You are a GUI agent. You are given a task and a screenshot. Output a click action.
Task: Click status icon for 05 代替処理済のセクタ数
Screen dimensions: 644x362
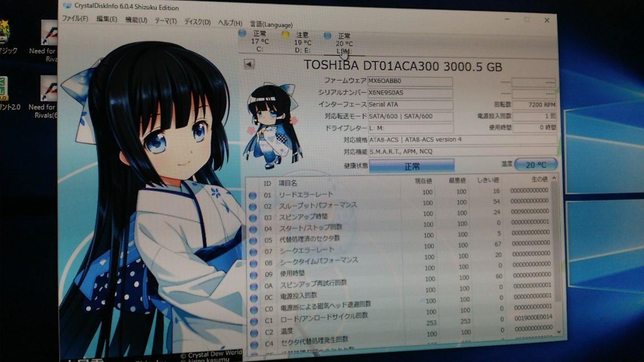click(x=253, y=241)
